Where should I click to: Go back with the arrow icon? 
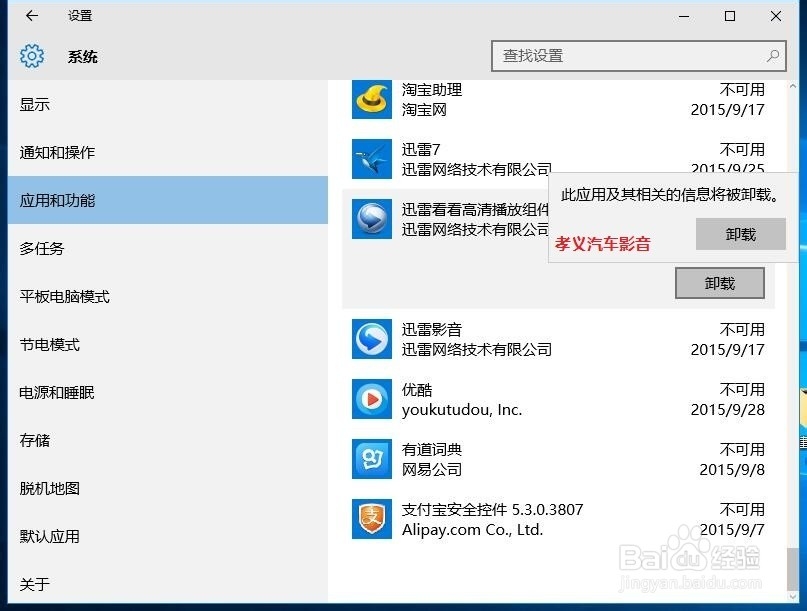coord(32,15)
